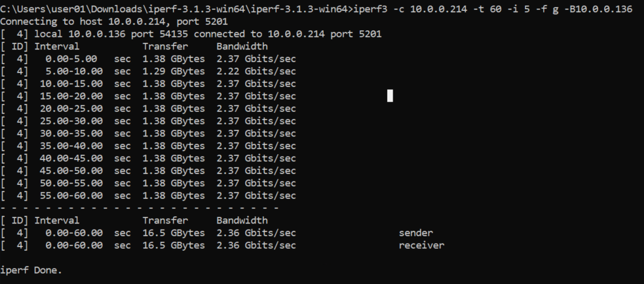Click the 25.00-30.00 interval row
This screenshot has width=644, height=284.
[148, 121]
